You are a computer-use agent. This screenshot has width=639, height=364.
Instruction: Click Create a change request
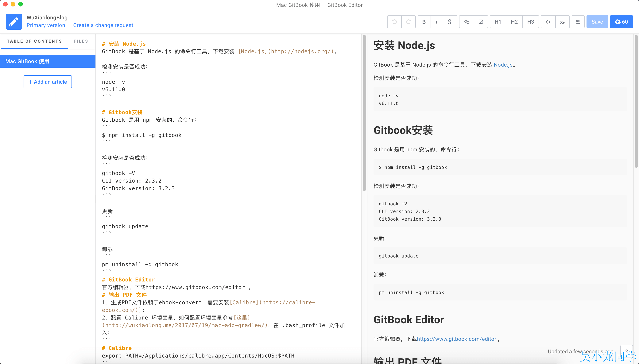(103, 25)
